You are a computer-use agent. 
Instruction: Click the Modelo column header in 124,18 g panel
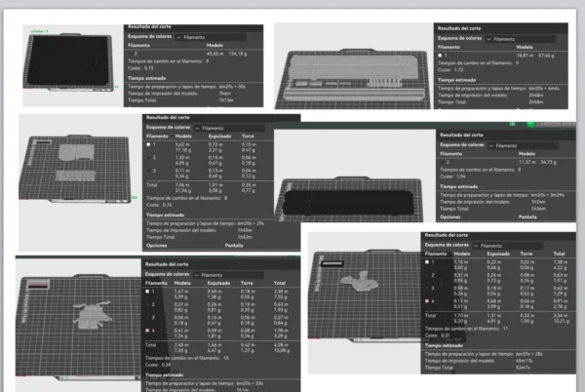coord(214,46)
